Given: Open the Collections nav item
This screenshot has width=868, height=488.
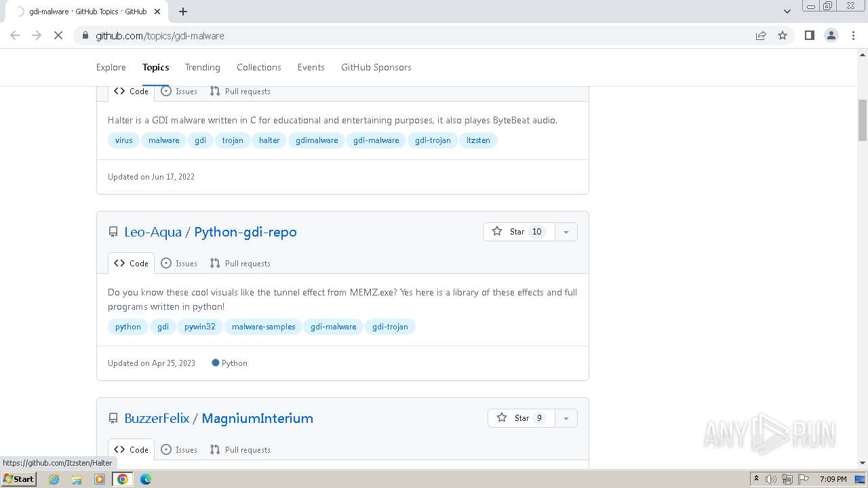Looking at the screenshot, I should (x=259, y=67).
